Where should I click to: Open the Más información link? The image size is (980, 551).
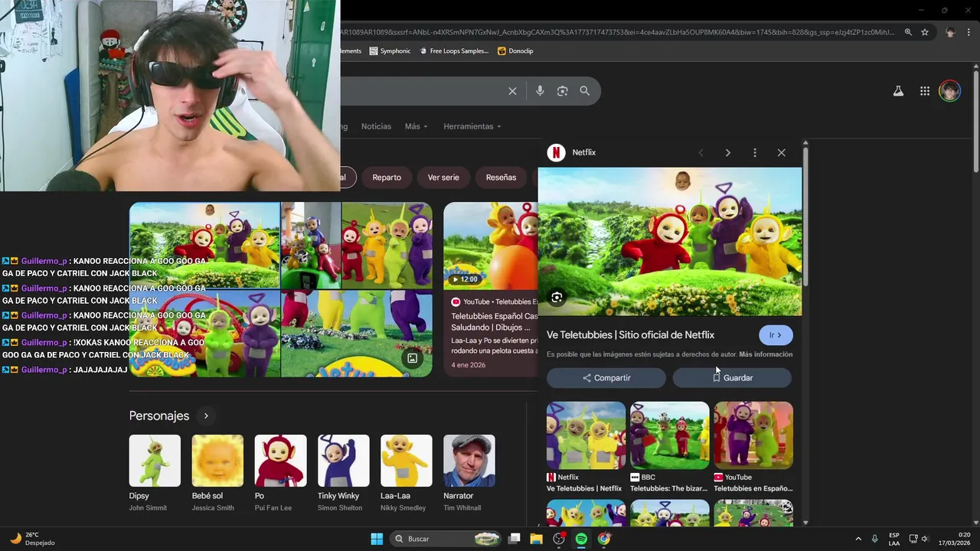tap(766, 354)
